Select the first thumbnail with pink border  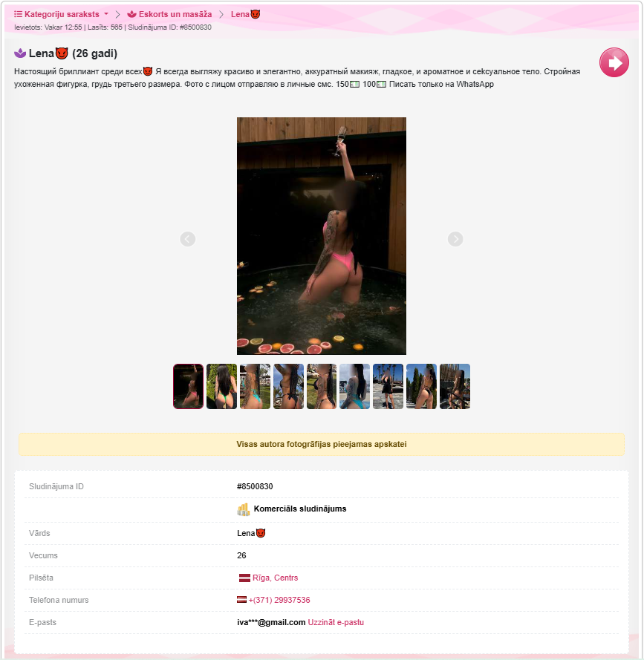click(x=188, y=386)
